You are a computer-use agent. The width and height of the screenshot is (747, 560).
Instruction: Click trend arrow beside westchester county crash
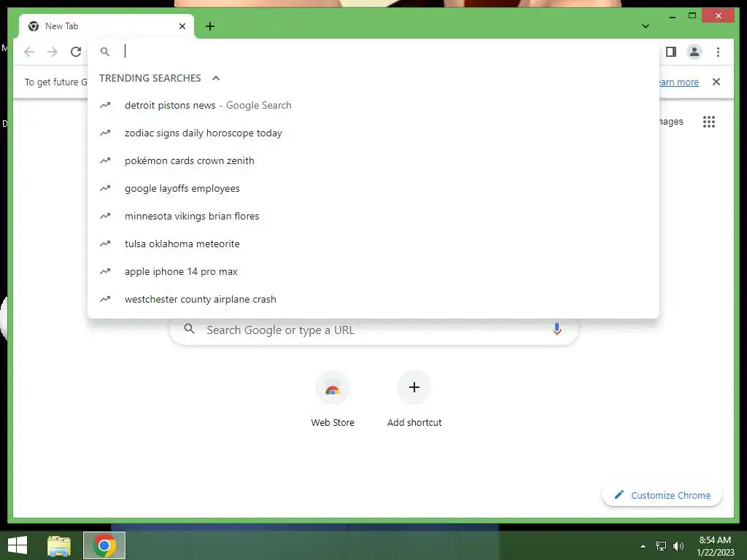(105, 298)
